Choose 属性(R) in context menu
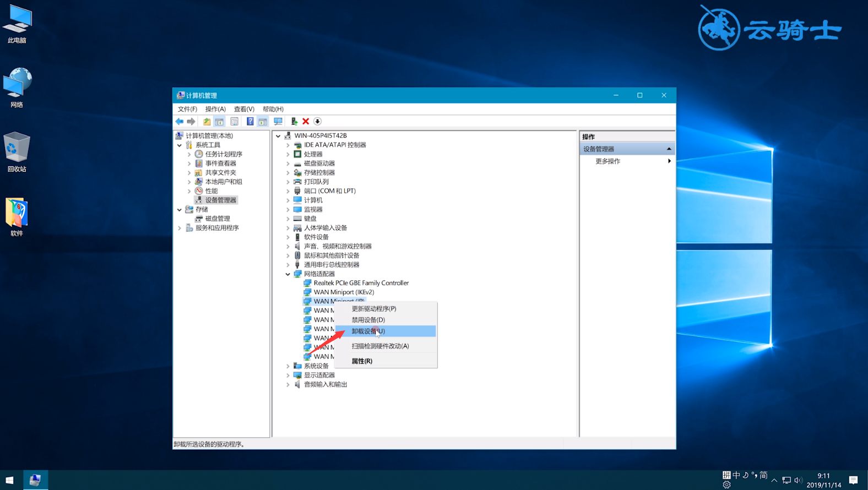Screen dimensions: 868x490 coord(386,361)
